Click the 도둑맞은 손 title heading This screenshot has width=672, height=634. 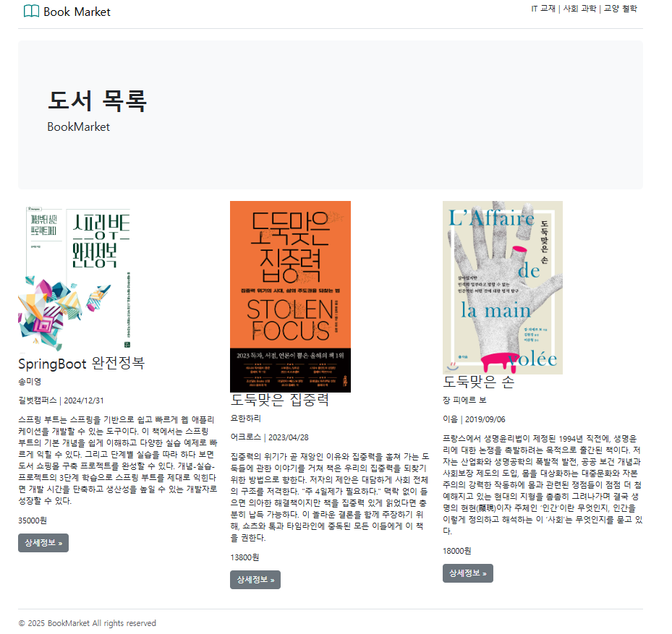(x=478, y=382)
